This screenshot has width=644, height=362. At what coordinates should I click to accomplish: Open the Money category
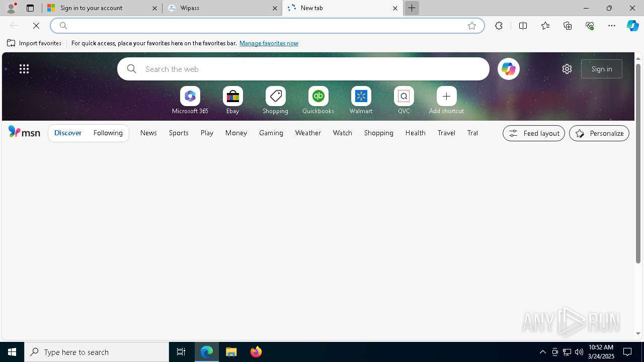(236, 133)
